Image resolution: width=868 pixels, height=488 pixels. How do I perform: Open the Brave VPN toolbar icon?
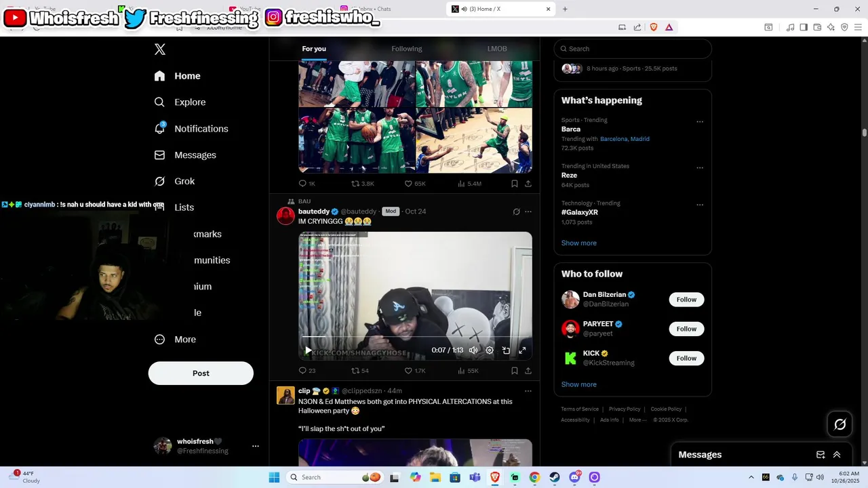(x=844, y=27)
